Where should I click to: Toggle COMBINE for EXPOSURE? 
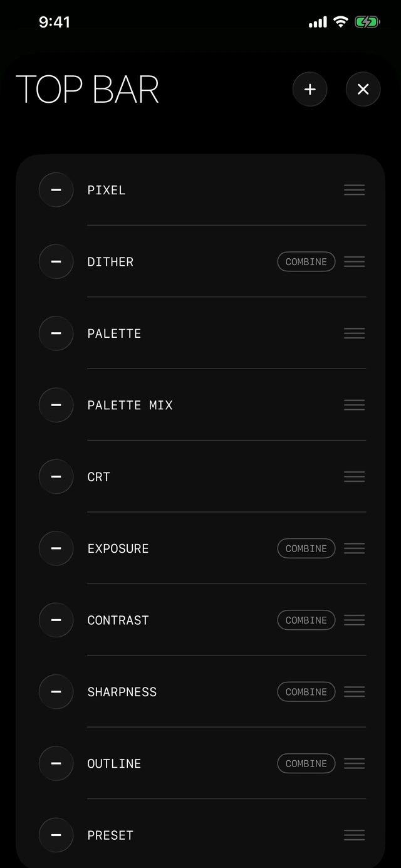tap(306, 548)
